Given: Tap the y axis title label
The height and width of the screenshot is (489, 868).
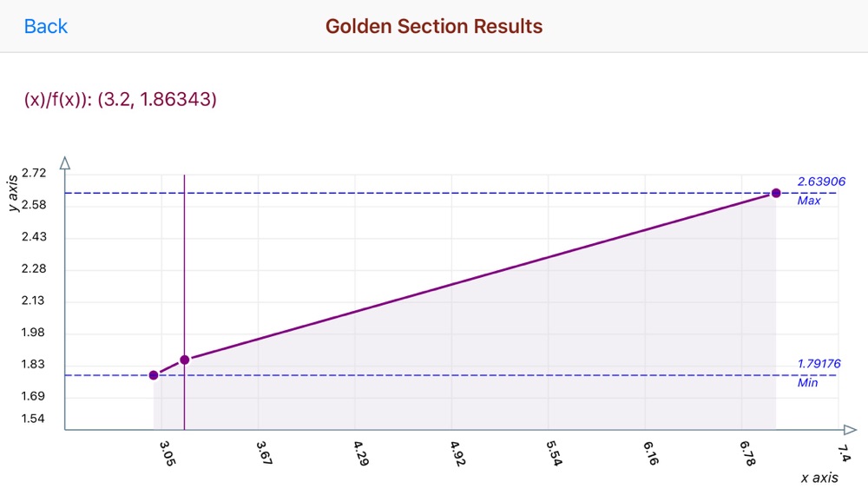Looking at the screenshot, I should point(13,193).
